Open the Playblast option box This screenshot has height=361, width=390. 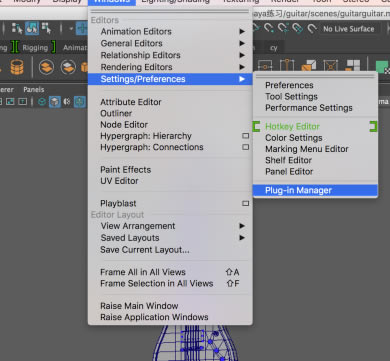pyautogui.click(x=246, y=203)
